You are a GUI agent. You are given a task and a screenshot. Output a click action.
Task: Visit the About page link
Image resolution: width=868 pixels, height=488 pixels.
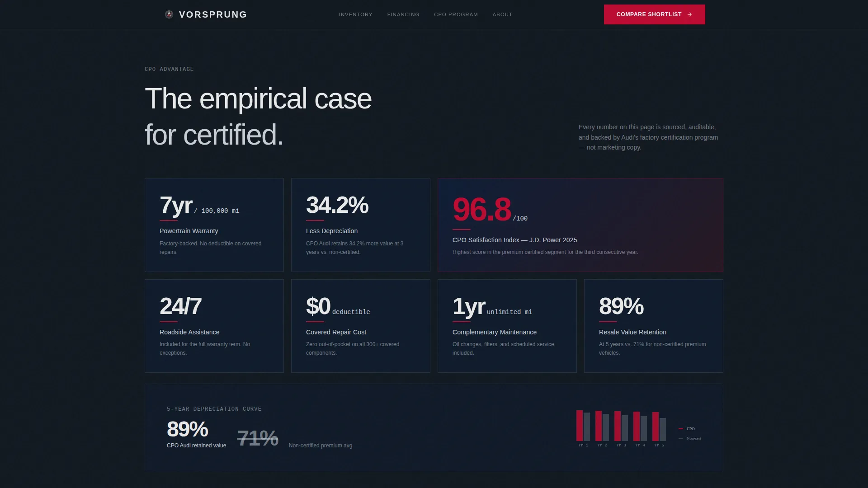[x=502, y=14]
